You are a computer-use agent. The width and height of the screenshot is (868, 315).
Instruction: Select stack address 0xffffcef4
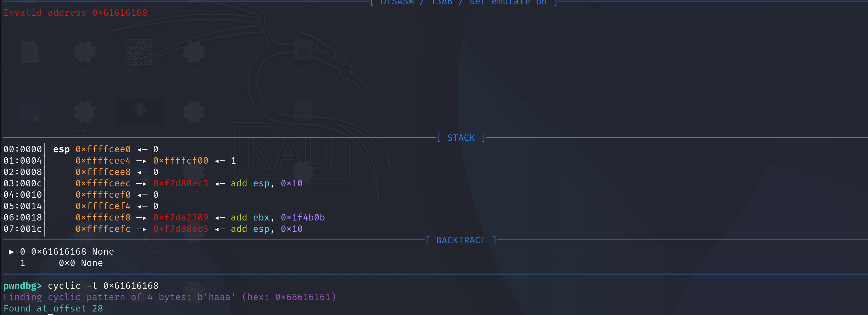click(103, 206)
